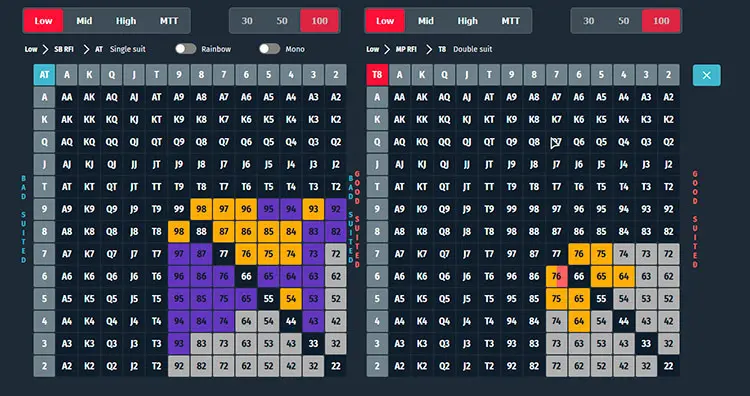Click the gray 92 cell in left grid's 2 row
750x396 pixels.
tap(179, 366)
